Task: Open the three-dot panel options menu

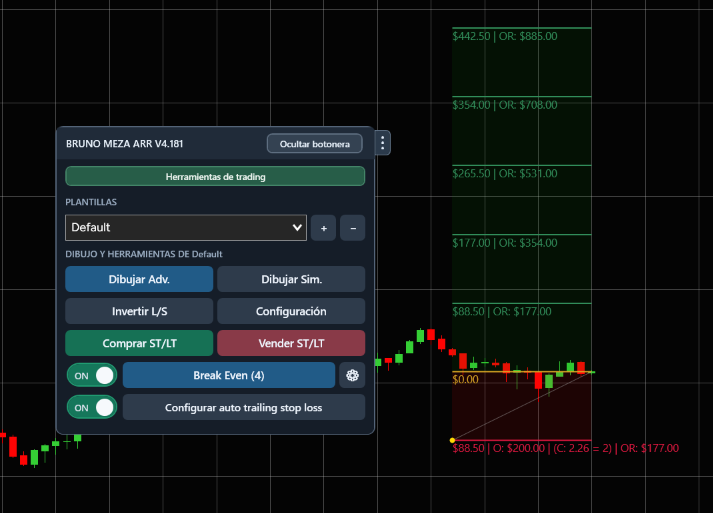Action: click(382, 143)
